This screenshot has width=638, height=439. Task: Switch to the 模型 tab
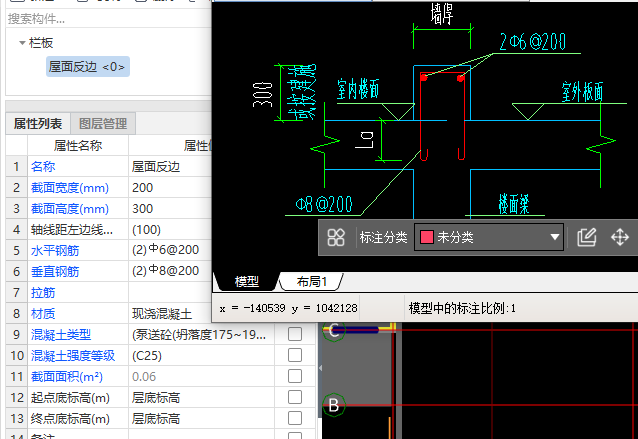coord(247,282)
